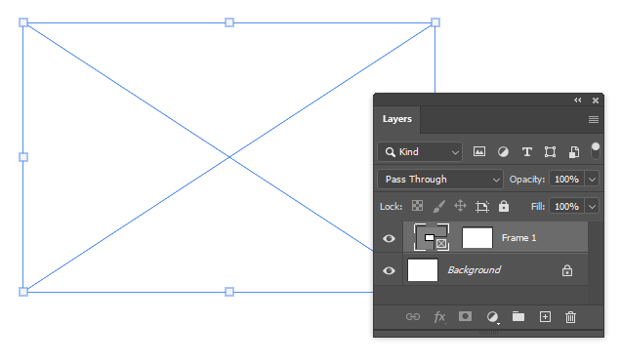This screenshot has width=621, height=364.
Task: Filter for shape layers icon
Action: [x=550, y=152]
